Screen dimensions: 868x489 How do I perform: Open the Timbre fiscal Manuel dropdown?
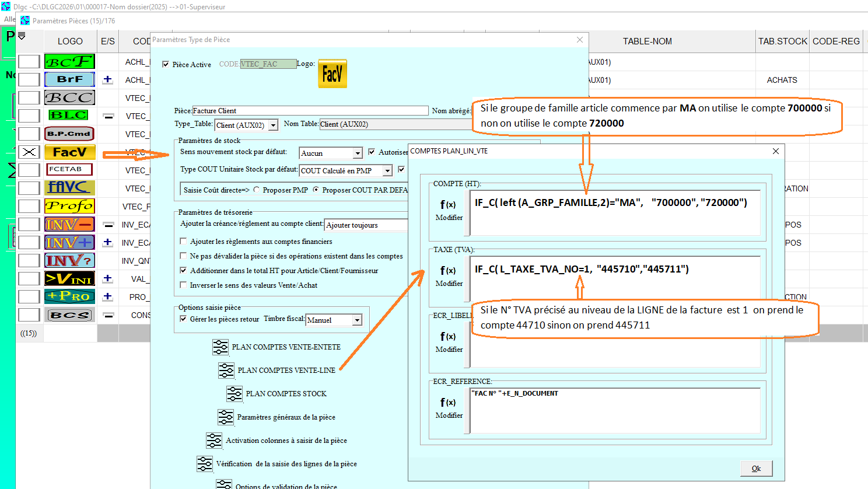coord(357,320)
